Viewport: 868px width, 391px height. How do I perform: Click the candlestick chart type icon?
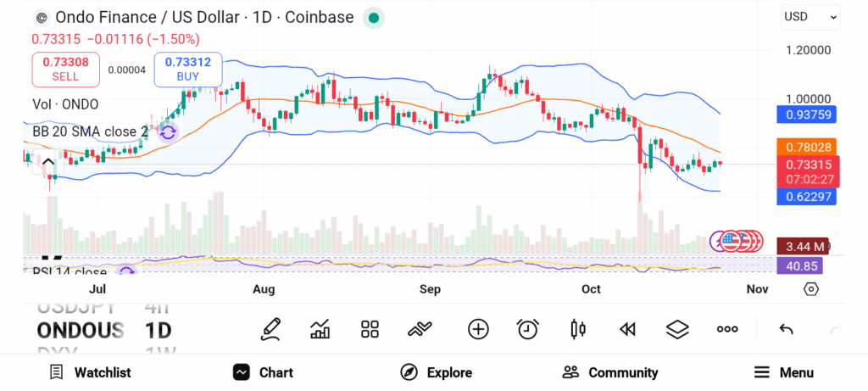(578, 329)
